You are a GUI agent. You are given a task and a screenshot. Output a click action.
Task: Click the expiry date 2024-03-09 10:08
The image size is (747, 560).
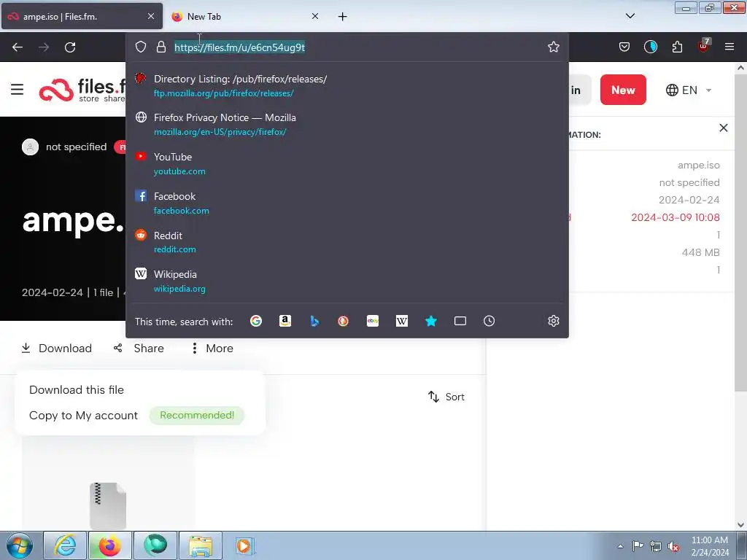(675, 217)
